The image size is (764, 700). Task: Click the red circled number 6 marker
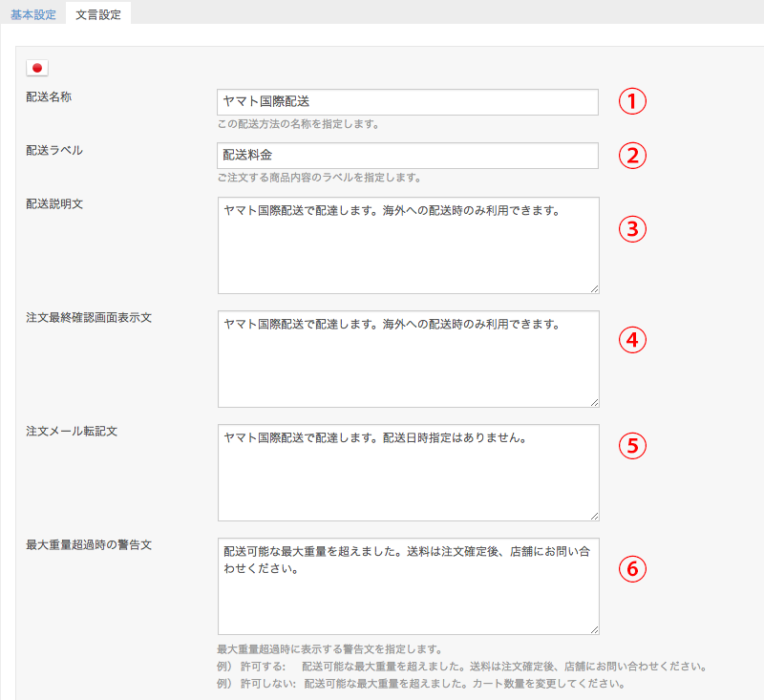632,568
